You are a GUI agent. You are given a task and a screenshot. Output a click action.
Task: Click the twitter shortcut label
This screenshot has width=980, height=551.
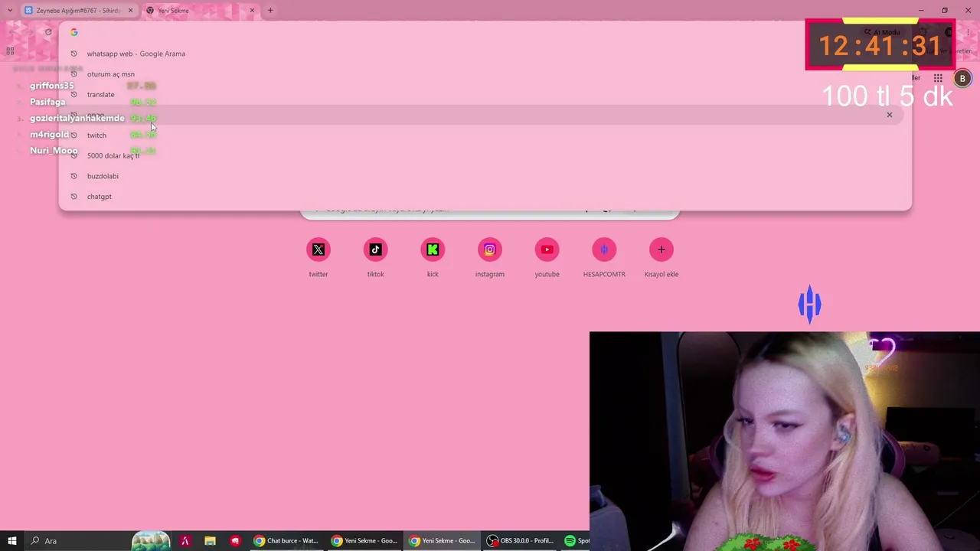click(x=318, y=274)
